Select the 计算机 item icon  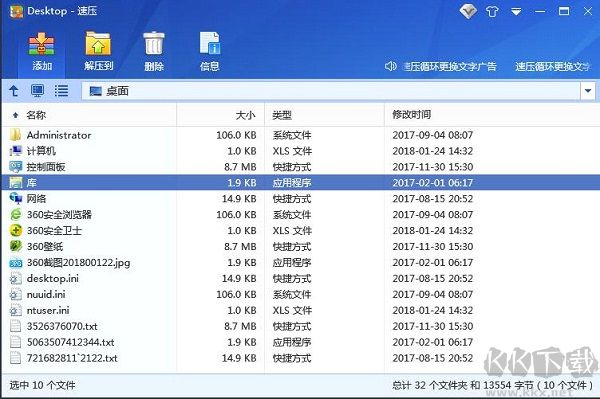click(x=15, y=151)
